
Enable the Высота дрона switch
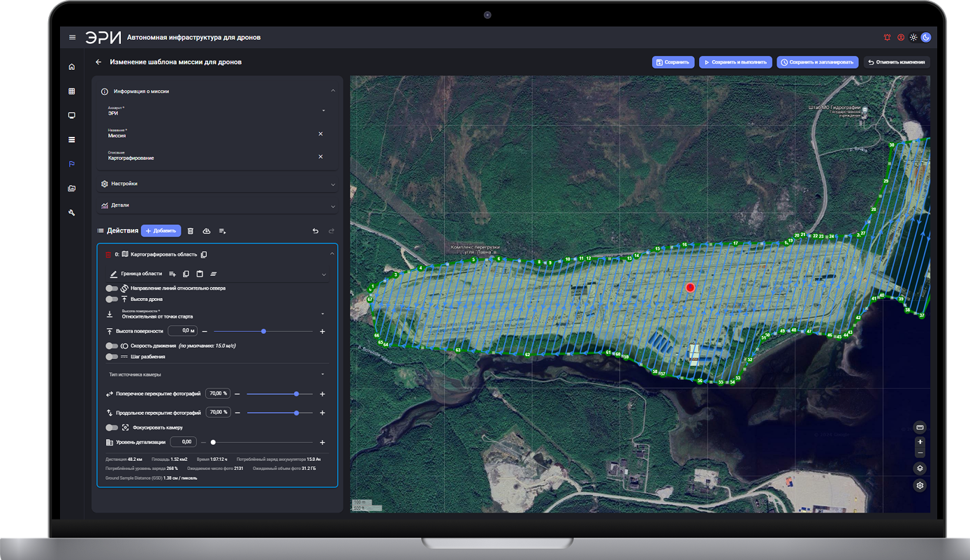pyautogui.click(x=112, y=299)
